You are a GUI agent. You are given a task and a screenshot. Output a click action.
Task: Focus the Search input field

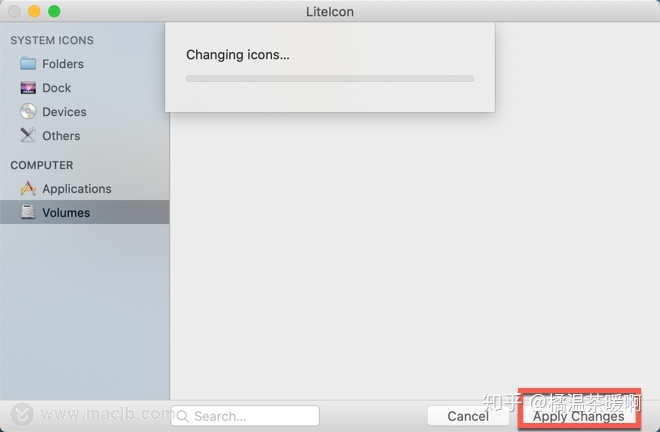245,416
